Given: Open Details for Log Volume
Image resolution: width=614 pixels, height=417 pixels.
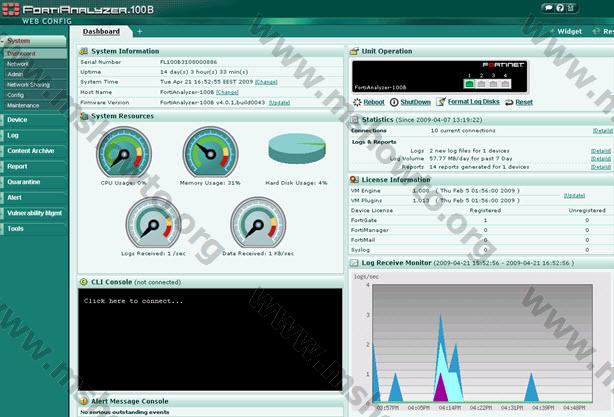Looking at the screenshot, I should click(601, 159).
